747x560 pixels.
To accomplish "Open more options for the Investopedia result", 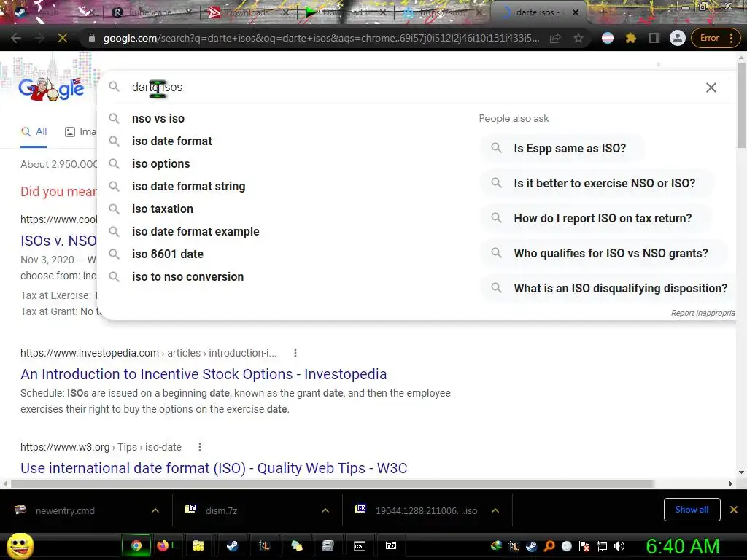I will click(295, 353).
